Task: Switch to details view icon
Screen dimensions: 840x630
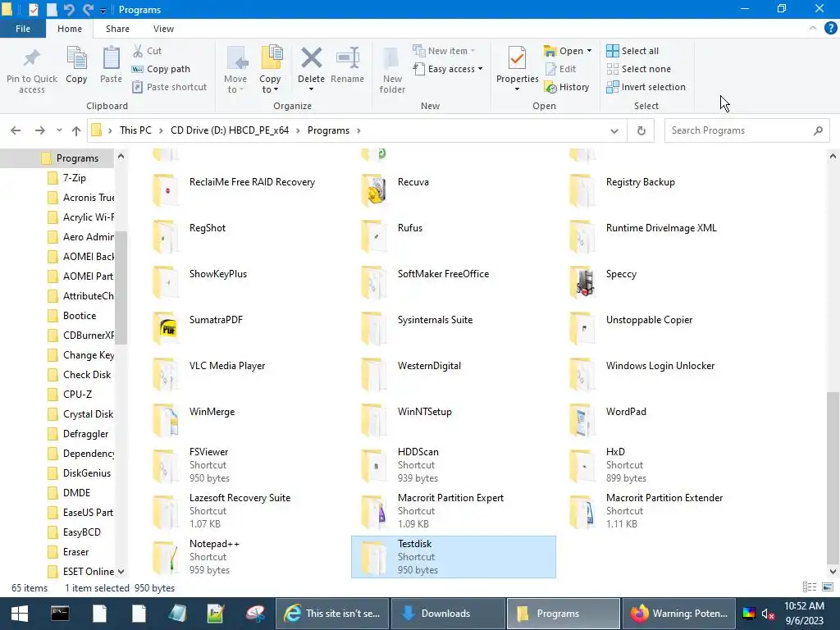Action: 810,587
